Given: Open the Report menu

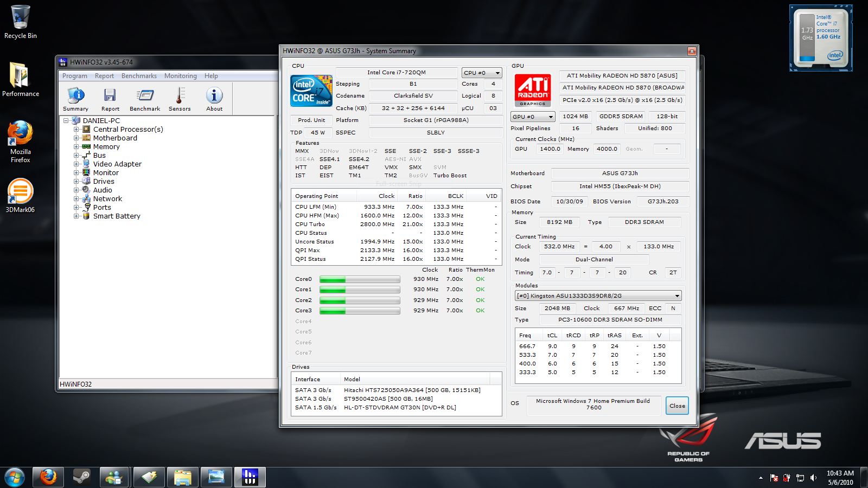Looking at the screenshot, I should click(x=104, y=76).
